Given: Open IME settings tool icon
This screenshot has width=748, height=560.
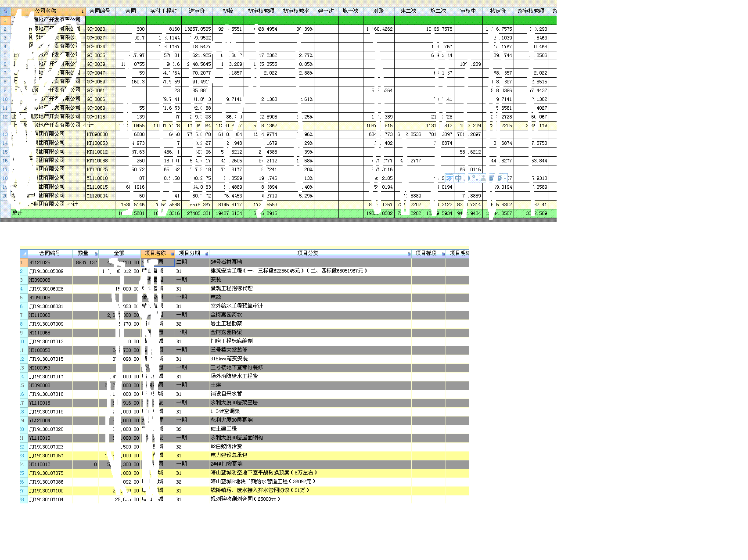Looking at the screenshot, I should (500, 178).
